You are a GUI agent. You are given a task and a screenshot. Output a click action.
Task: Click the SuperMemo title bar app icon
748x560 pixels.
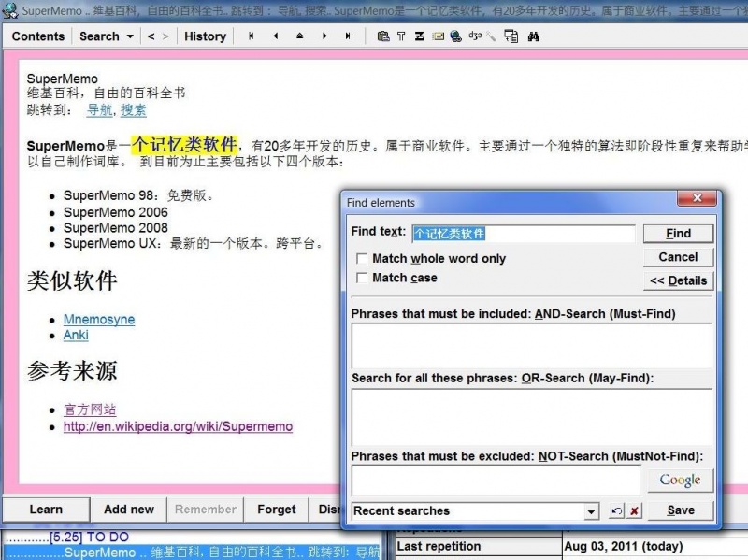[9, 9]
